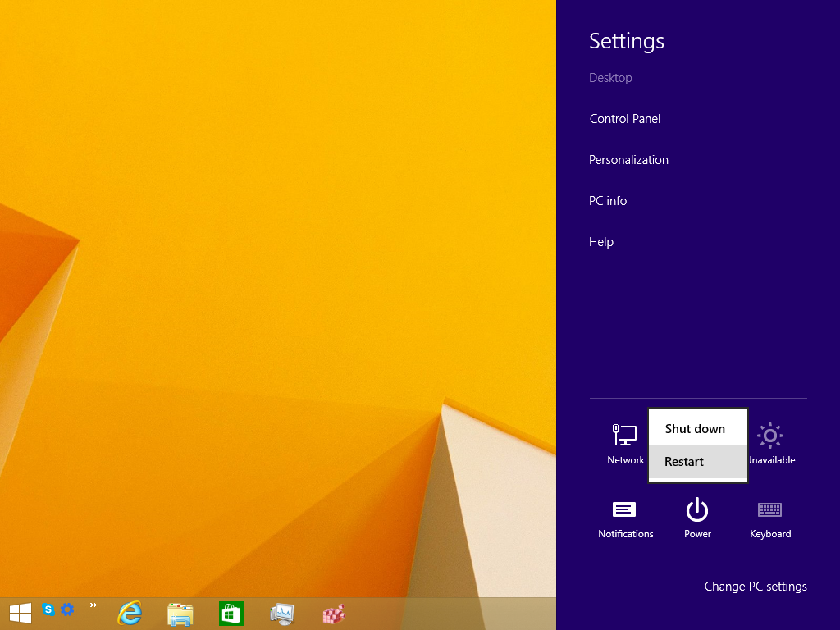Choose Restart from the power menu
The image size is (840, 630).
(684, 462)
